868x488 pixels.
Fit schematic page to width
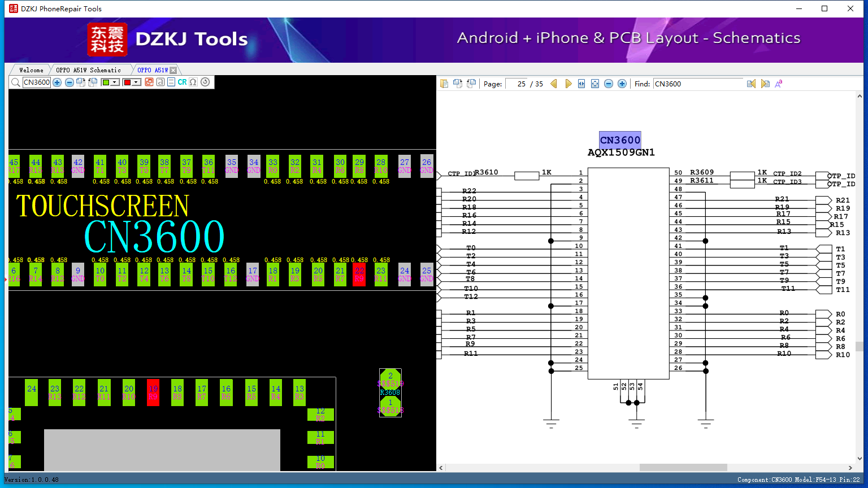coord(581,84)
